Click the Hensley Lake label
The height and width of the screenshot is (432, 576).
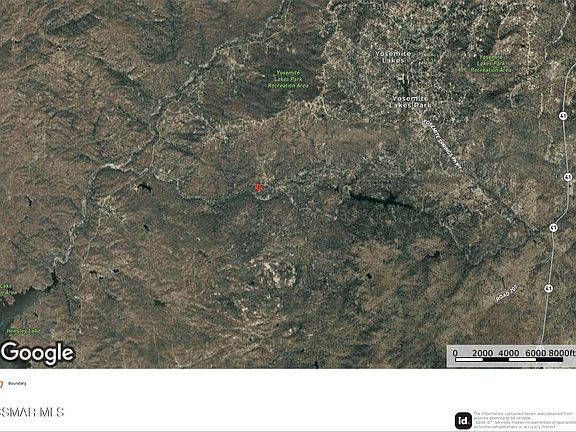(24, 331)
